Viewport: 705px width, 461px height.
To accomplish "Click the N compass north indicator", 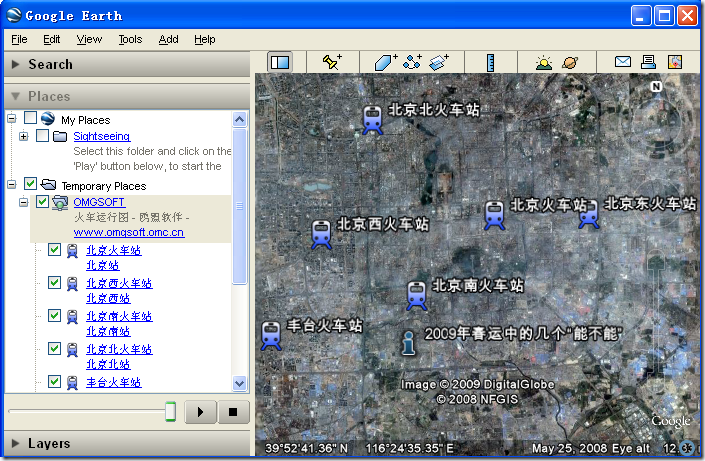I will point(656,86).
